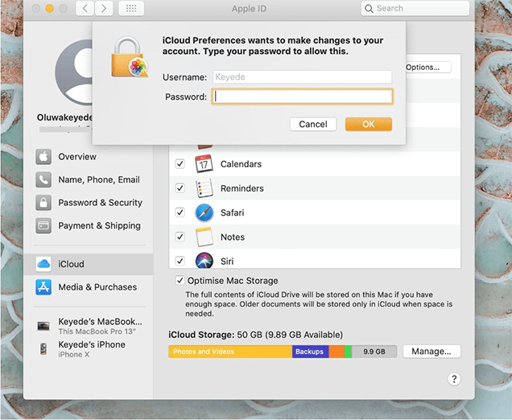The image size is (512, 420).
Task: Uncheck the Safari sync checkbox
Action: click(x=180, y=212)
